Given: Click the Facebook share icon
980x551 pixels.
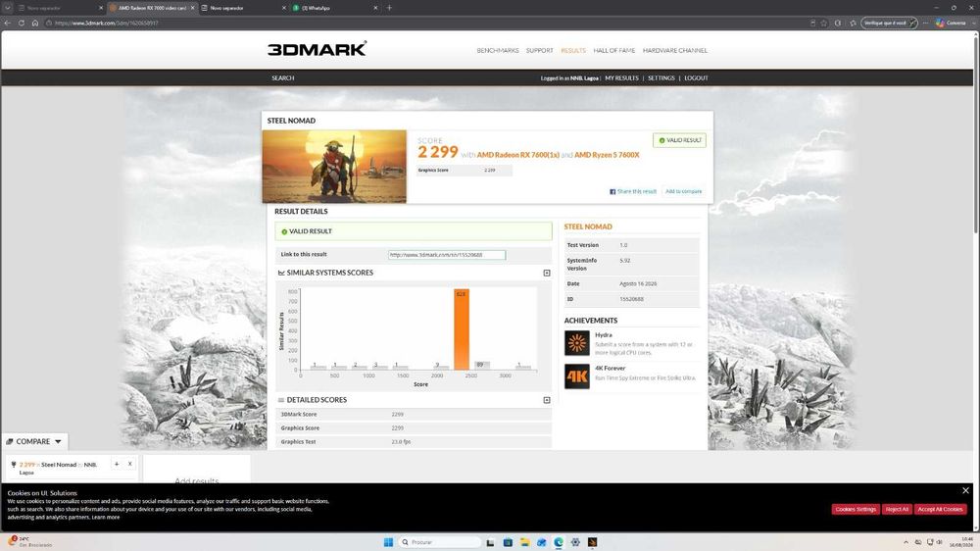Looking at the screenshot, I should pos(612,191).
